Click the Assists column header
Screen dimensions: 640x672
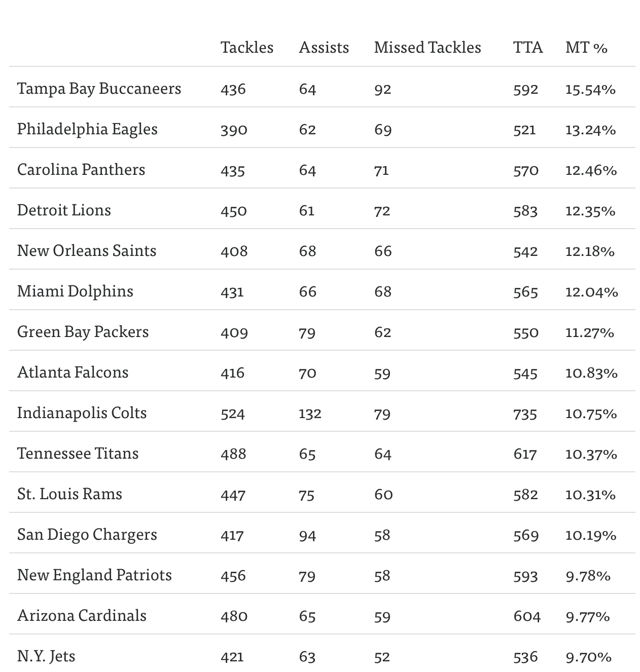324,47
